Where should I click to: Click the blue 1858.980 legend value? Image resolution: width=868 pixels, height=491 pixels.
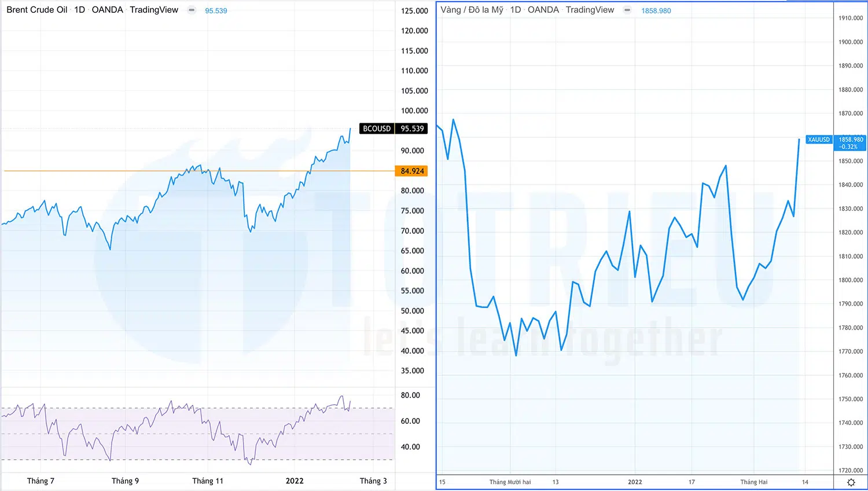click(x=656, y=11)
